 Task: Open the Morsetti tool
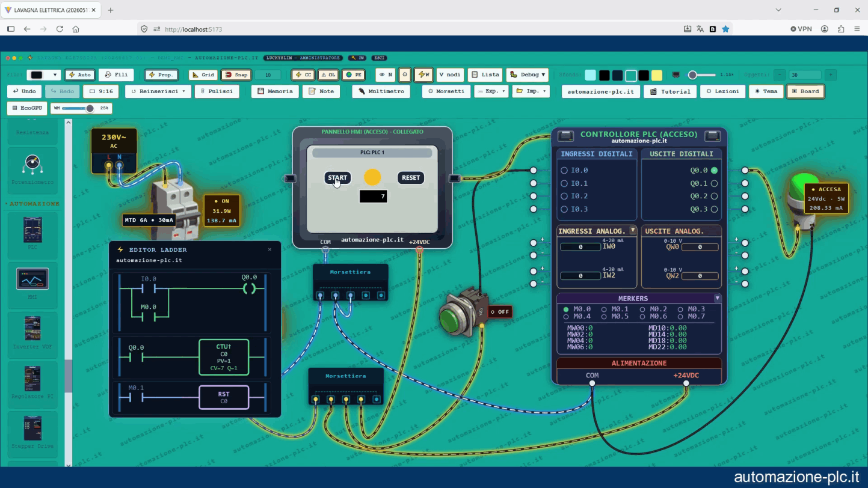coord(446,91)
